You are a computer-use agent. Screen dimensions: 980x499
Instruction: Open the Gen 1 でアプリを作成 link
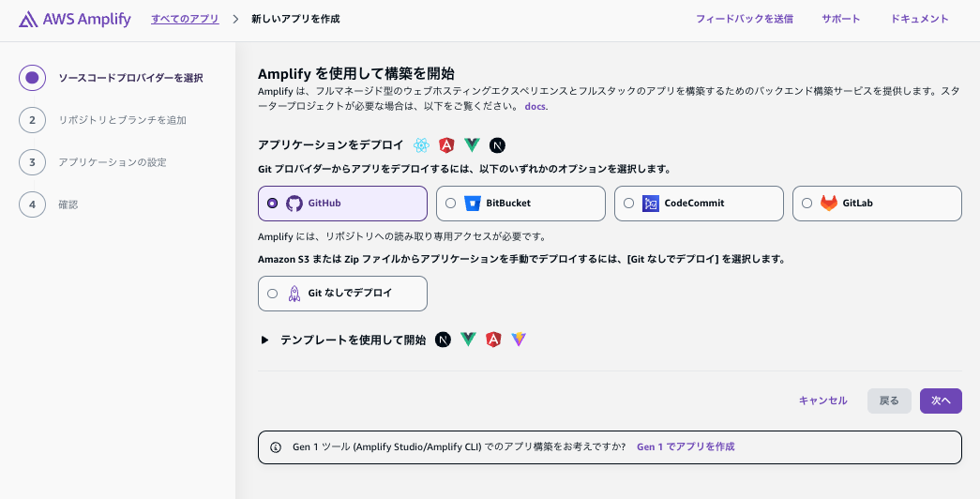click(x=686, y=447)
